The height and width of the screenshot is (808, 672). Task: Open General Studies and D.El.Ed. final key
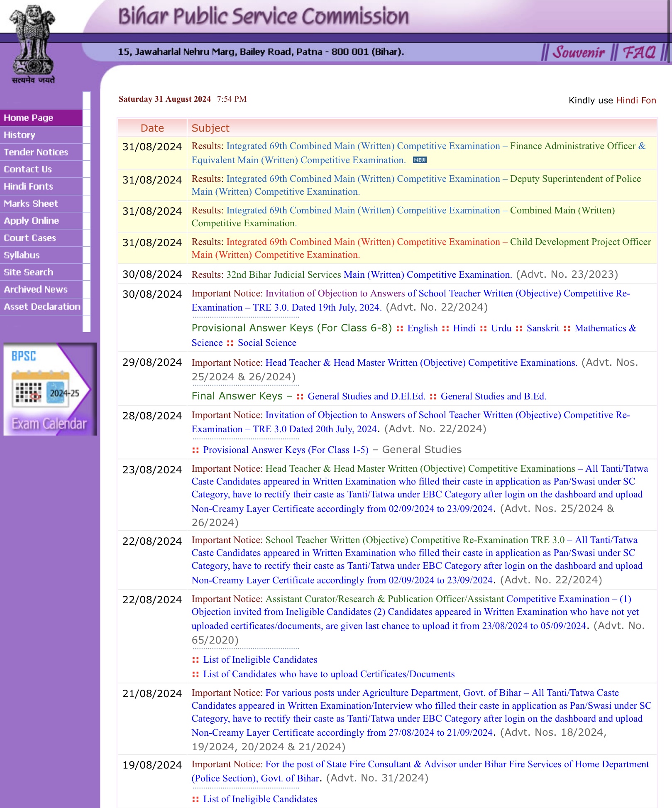click(367, 396)
